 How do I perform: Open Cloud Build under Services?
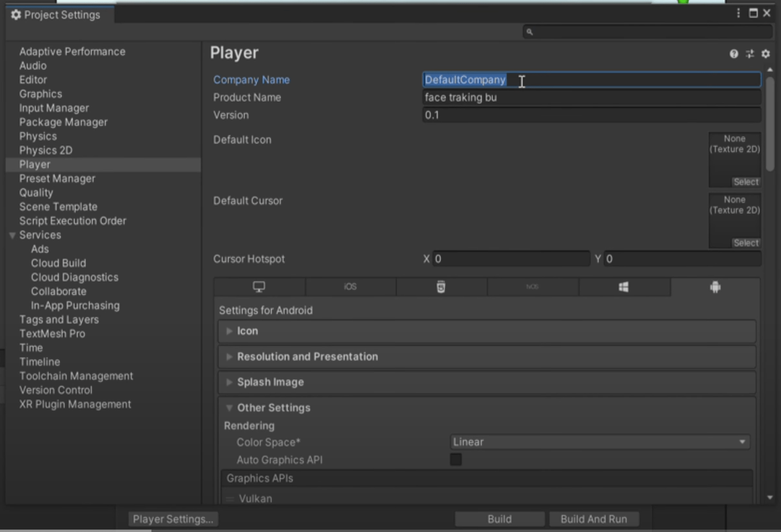pyautogui.click(x=59, y=264)
